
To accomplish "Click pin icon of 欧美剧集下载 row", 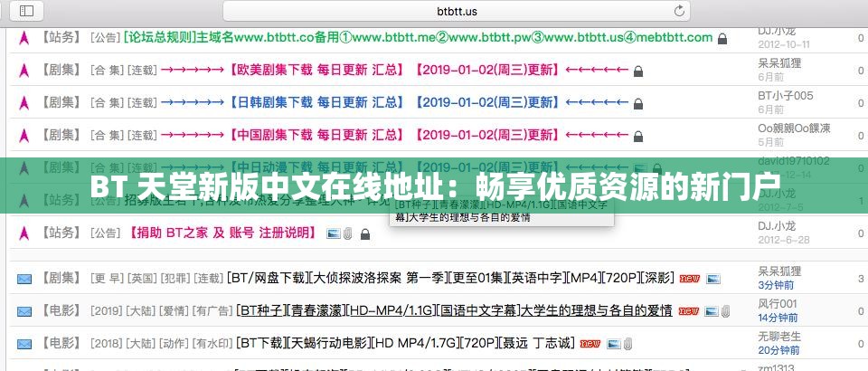I will [24, 71].
